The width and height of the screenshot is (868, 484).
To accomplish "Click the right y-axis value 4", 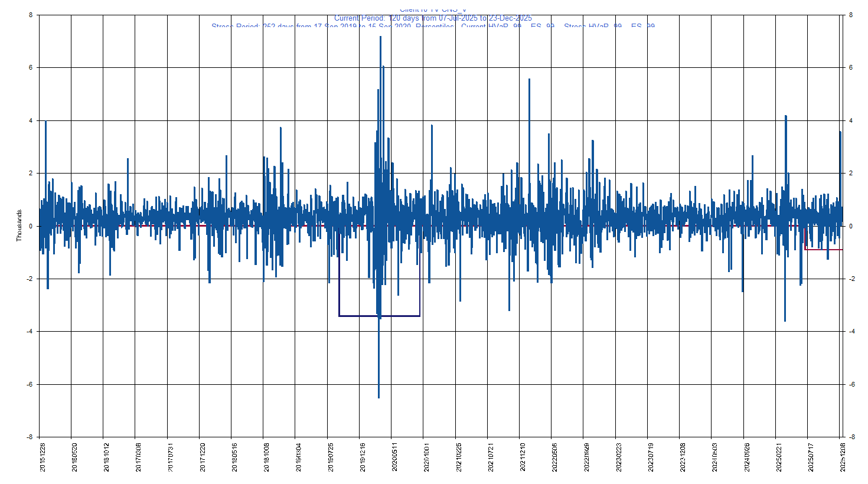I will pyautogui.click(x=850, y=121).
